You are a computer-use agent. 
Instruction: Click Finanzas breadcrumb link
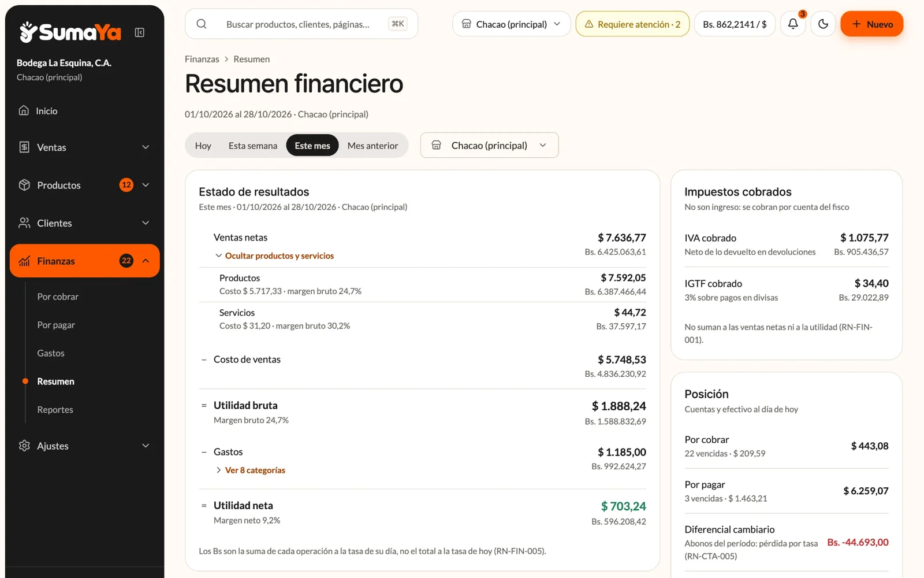click(x=202, y=59)
